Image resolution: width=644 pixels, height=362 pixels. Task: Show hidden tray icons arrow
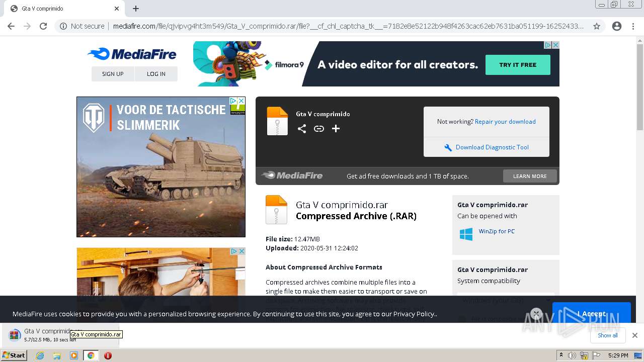tap(561, 355)
